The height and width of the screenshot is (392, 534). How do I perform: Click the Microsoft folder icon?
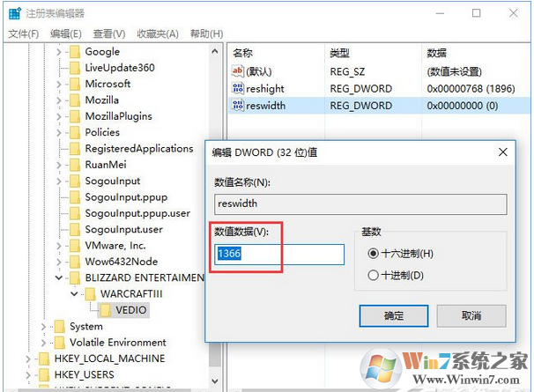[75, 84]
